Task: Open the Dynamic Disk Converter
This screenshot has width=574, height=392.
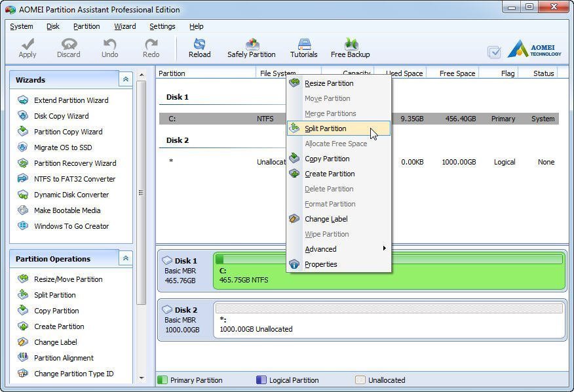Action: pos(71,195)
